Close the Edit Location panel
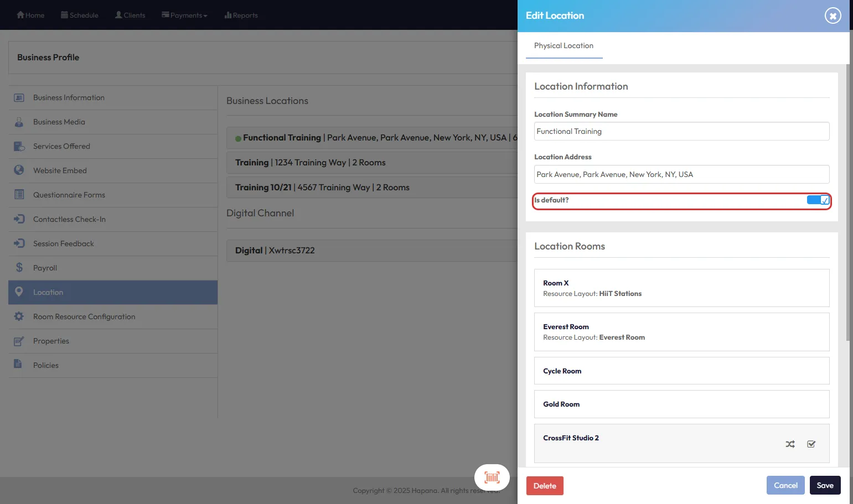 point(833,15)
